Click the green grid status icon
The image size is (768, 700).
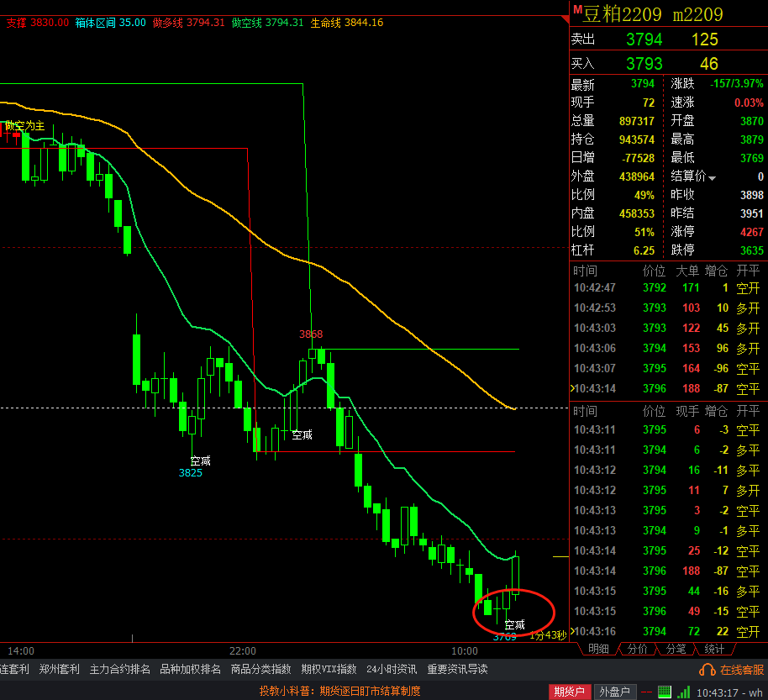[665, 692]
